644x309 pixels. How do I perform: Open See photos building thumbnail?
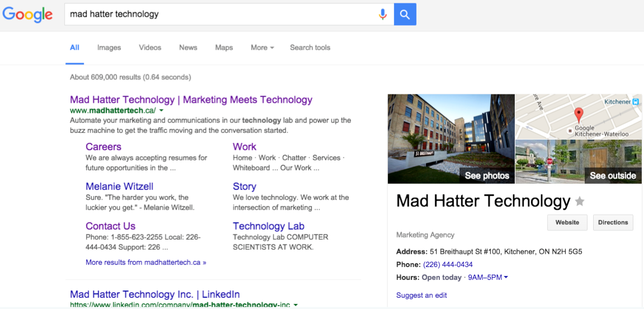[x=451, y=139]
